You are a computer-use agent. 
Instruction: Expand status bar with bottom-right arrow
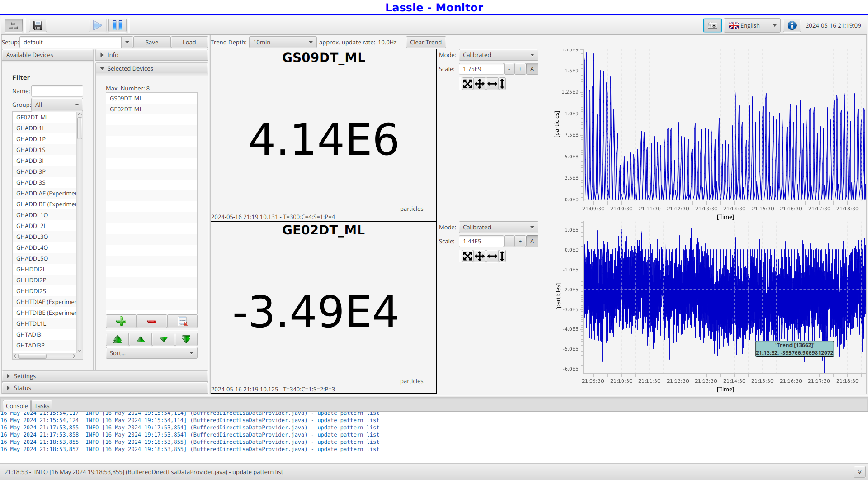[859, 472]
